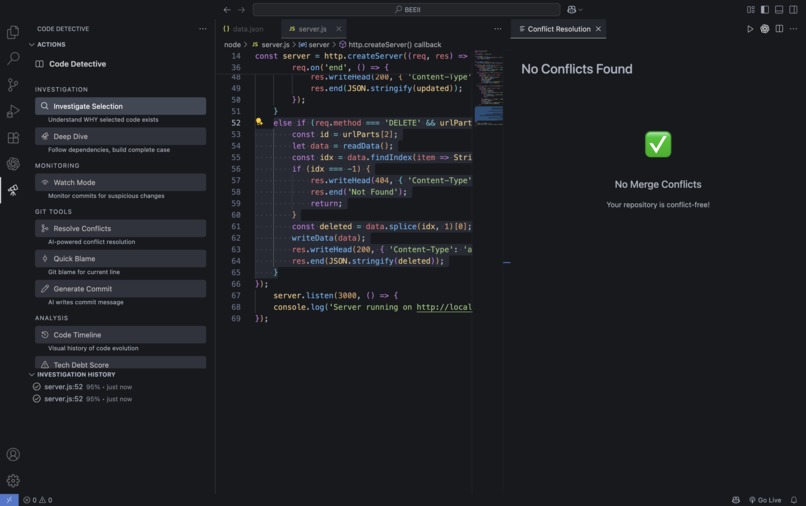Customize layout icon in title bar

[x=750, y=10]
